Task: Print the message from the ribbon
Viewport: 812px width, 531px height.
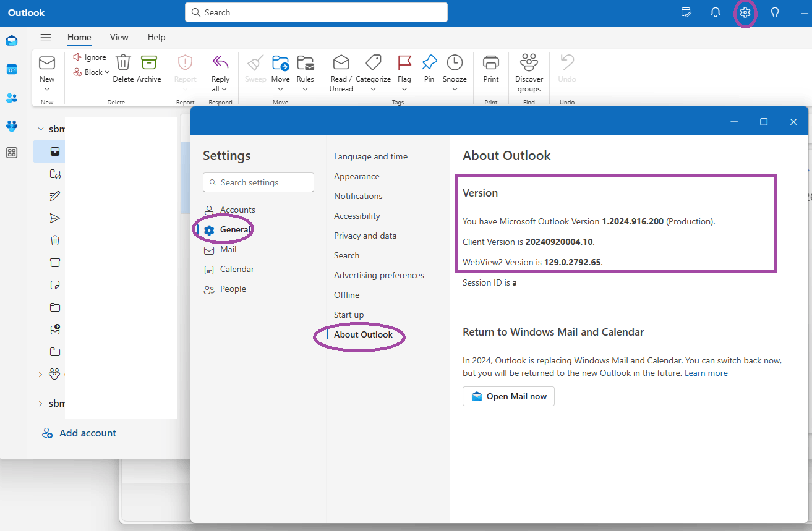Action: [x=491, y=68]
